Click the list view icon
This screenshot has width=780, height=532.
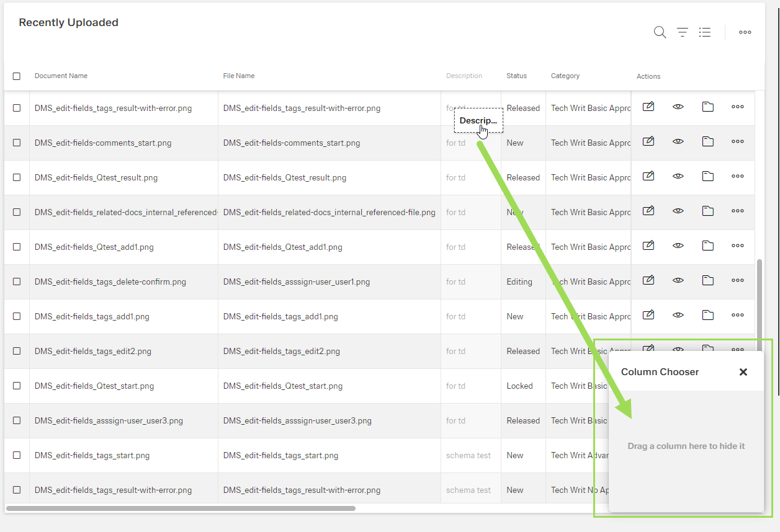point(705,32)
